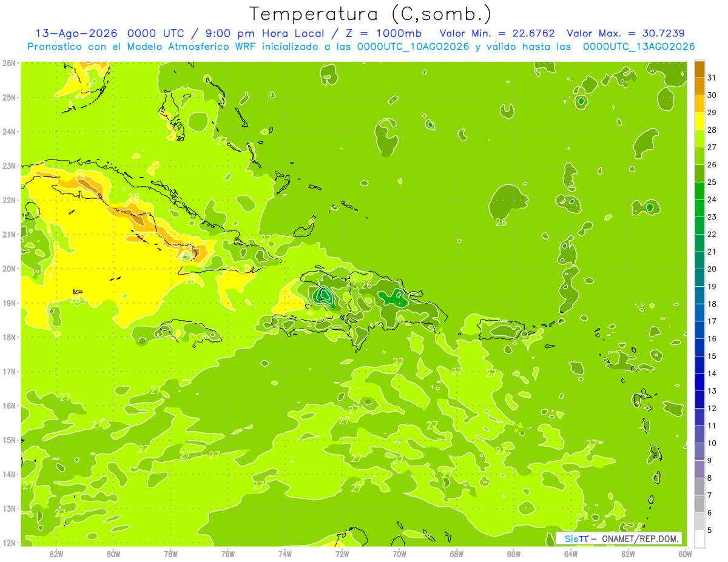This screenshot has width=728, height=562.
Task: Click the "78W" longitude axis label
Action: (x=170, y=554)
